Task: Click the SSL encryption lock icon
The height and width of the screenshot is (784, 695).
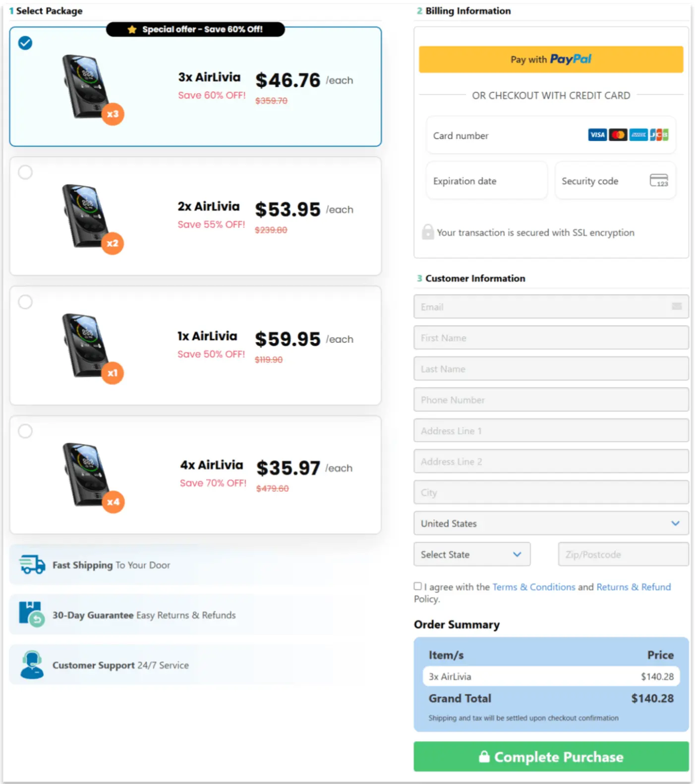Action: point(428,232)
